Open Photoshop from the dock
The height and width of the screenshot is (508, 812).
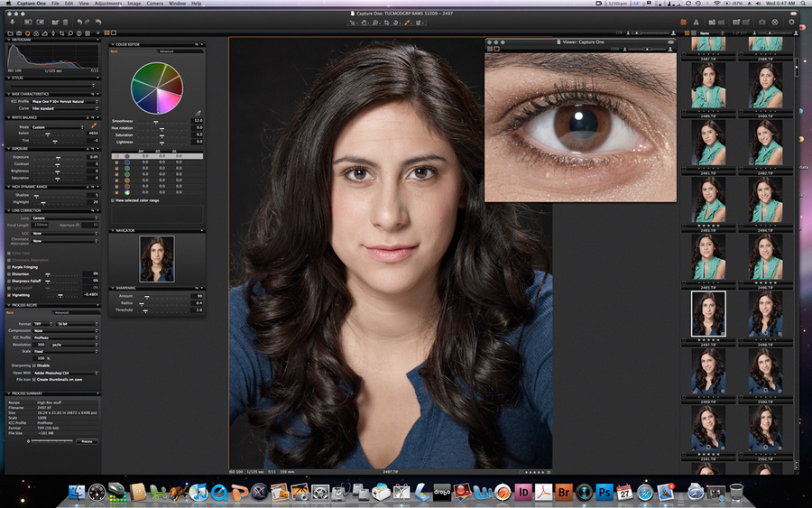pyautogui.click(x=604, y=492)
